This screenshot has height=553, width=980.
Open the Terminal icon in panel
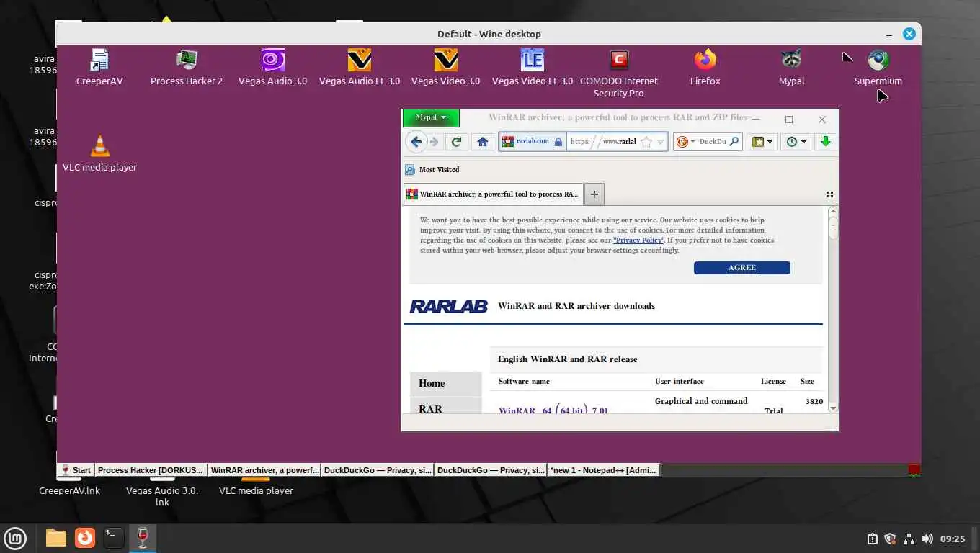pyautogui.click(x=113, y=538)
